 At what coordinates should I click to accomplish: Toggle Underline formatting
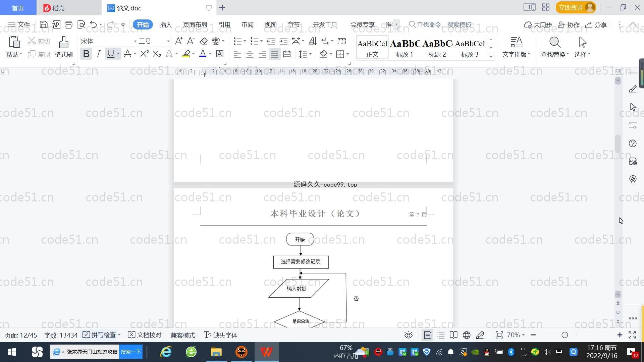click(110, 54)
